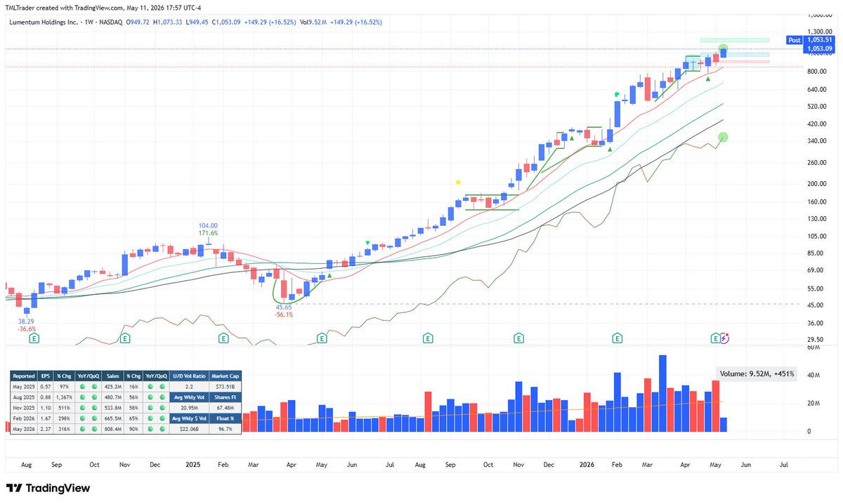
Task: Click the 2025 year label on time axis
Action: pos(192,464)
